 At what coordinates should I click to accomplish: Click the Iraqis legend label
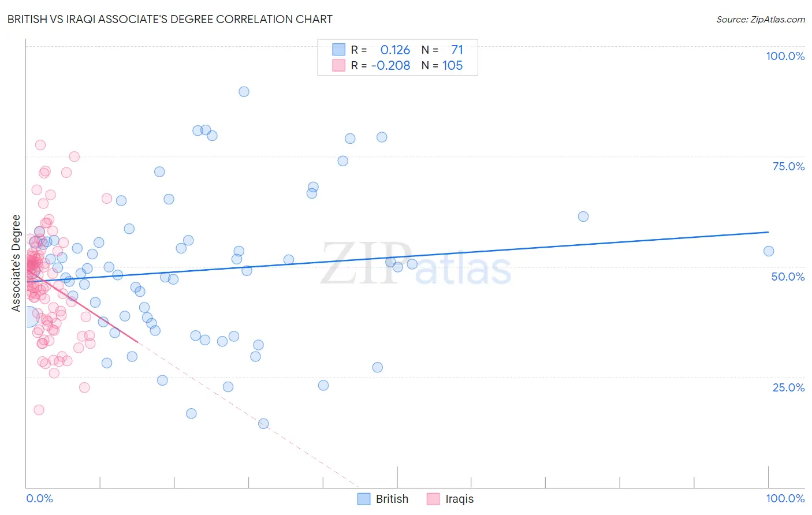click(x=459, y=499)
